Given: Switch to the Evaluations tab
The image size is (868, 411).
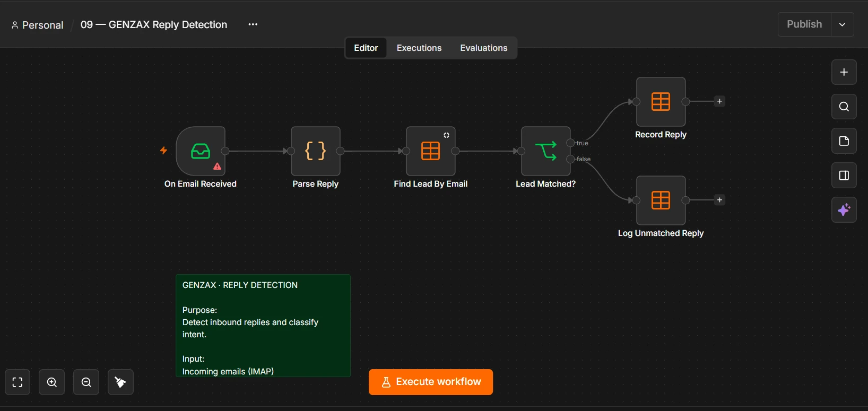Looking at the screenshot, I should click(484, 48).
